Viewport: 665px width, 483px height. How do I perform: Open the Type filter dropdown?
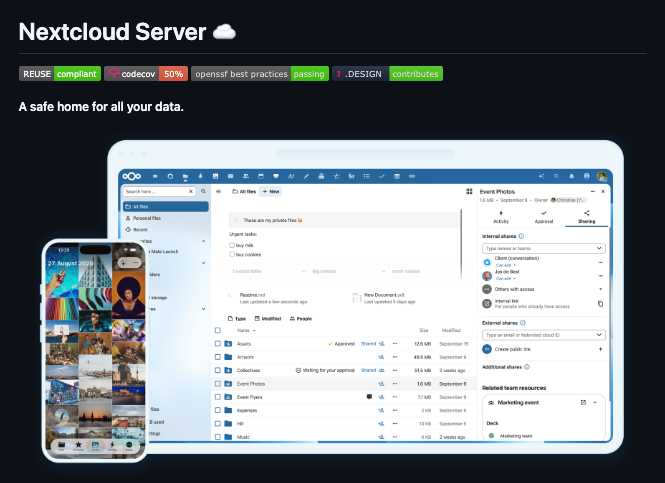tap(237, 318)
